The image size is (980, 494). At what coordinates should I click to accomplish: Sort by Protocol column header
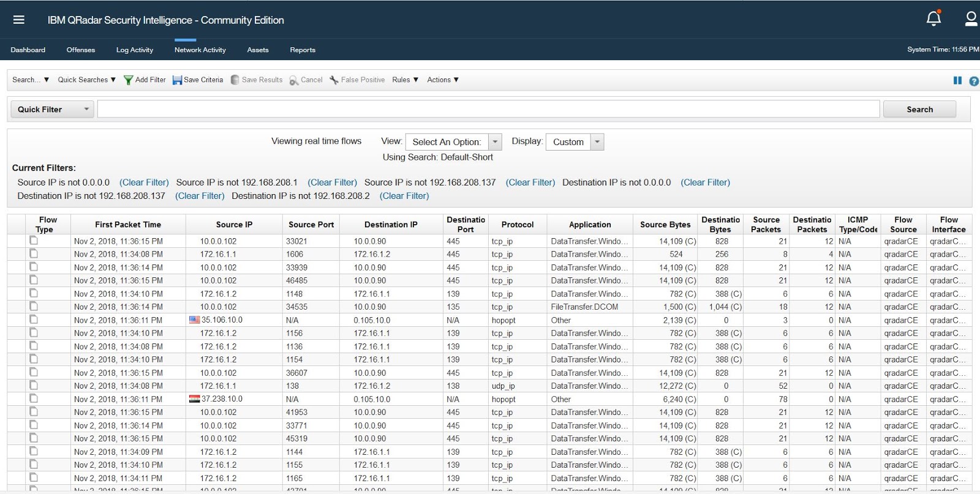pyautogui.click(x=518, y=225)
